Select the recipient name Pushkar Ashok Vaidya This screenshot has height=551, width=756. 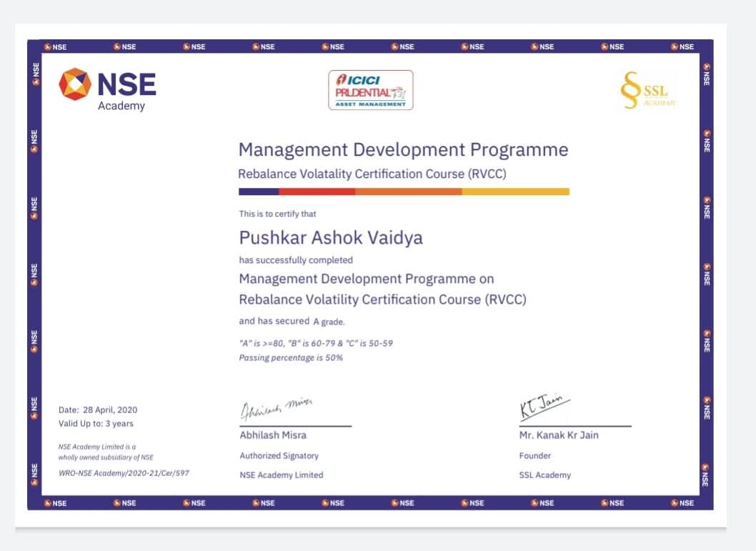(x=331, y=237)
